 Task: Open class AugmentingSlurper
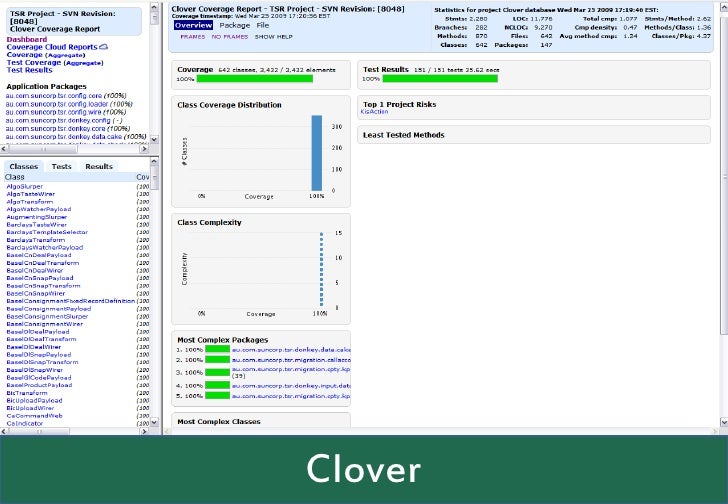tap(37, 217)
